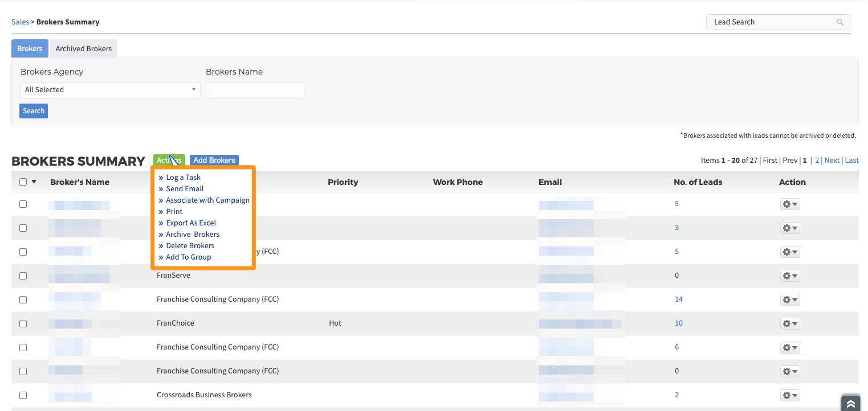This screenshot has width=868, height=411.
Task: Check the select-all checkbox in table header
Action: tap(23, 182)
